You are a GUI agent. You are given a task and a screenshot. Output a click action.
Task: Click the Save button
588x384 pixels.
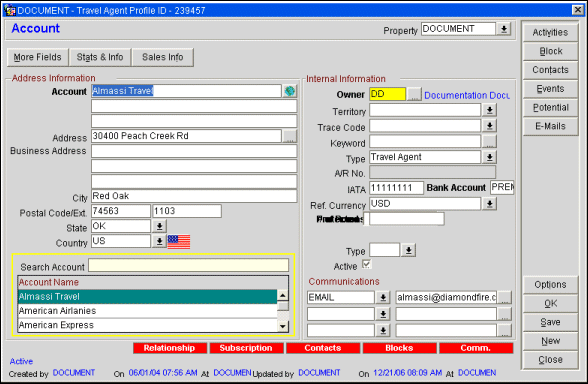[550, 322]
